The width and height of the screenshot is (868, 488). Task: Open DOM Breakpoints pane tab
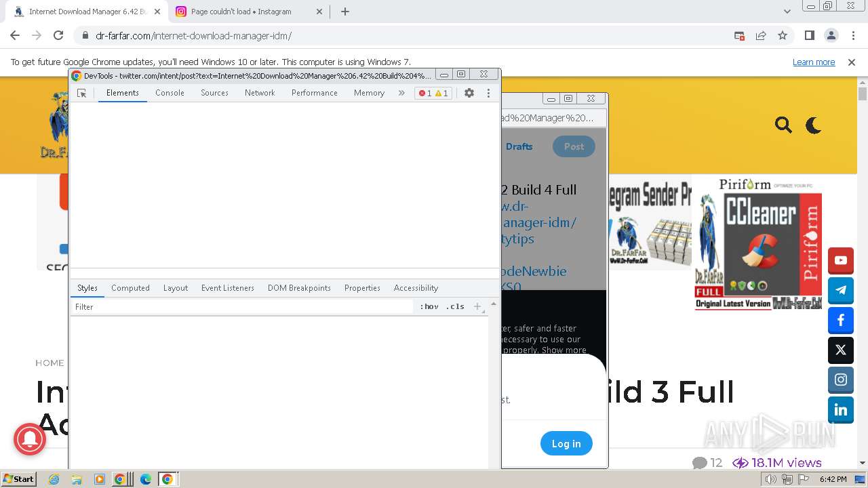(x=299, y=288)
